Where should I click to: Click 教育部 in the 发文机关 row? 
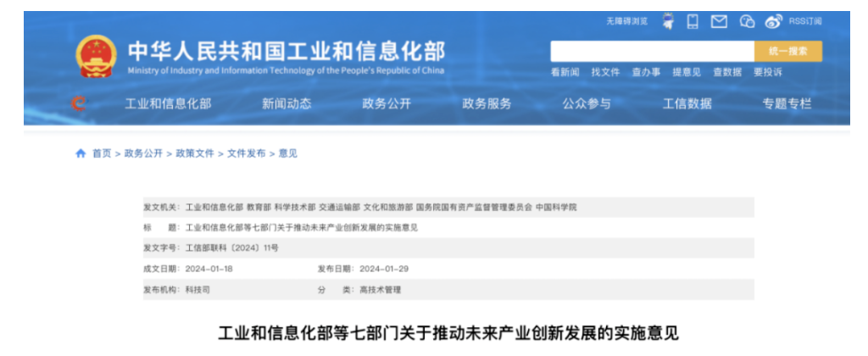pyautogui.click(x=259, y=207)
